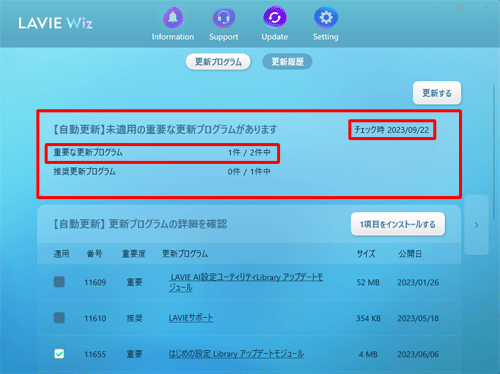Click the 354 KB size value

[x=368, y=318]
